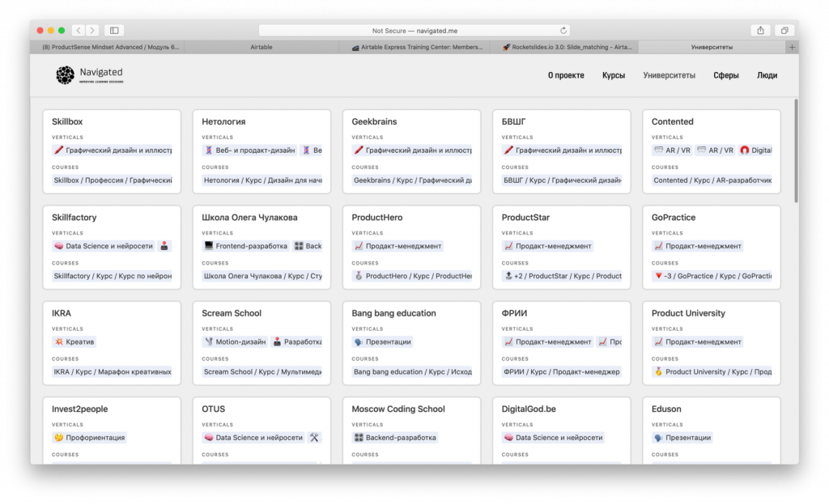Open Moscow Coding School card title

click(x=398, y=409)
